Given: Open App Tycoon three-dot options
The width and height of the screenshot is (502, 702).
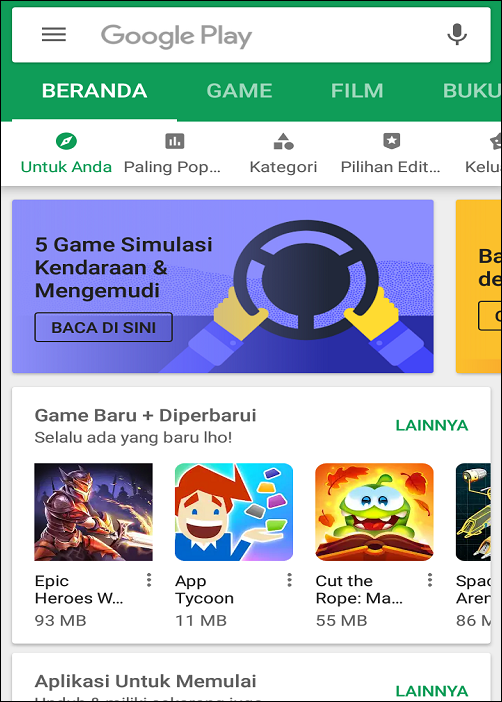Looking at the screenshot, I should [289, 580].
